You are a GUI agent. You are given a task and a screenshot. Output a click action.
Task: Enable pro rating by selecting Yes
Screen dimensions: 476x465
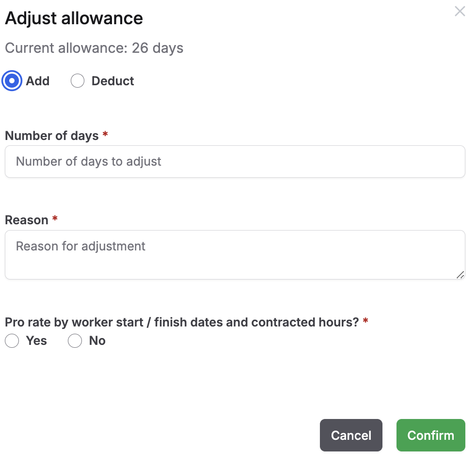[12, 341]
